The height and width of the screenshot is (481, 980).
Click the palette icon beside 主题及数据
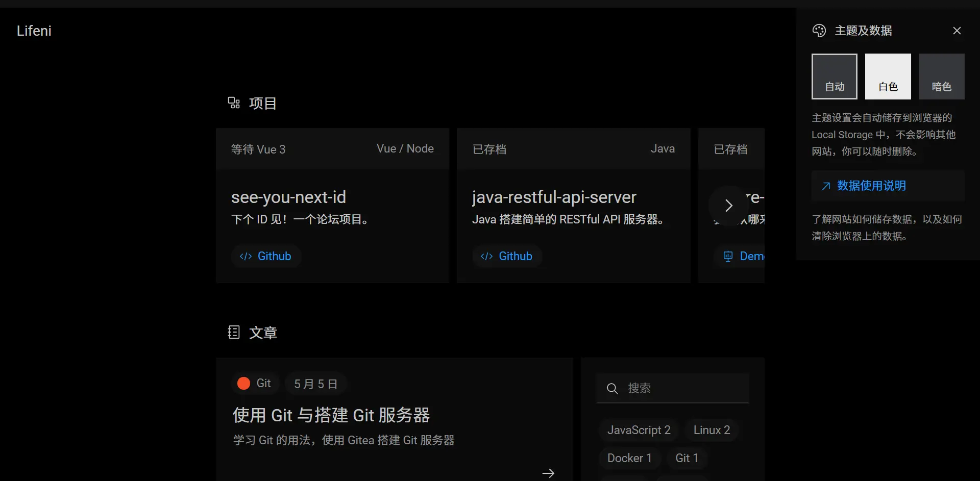pyautogui.click(x=819, y=31)
